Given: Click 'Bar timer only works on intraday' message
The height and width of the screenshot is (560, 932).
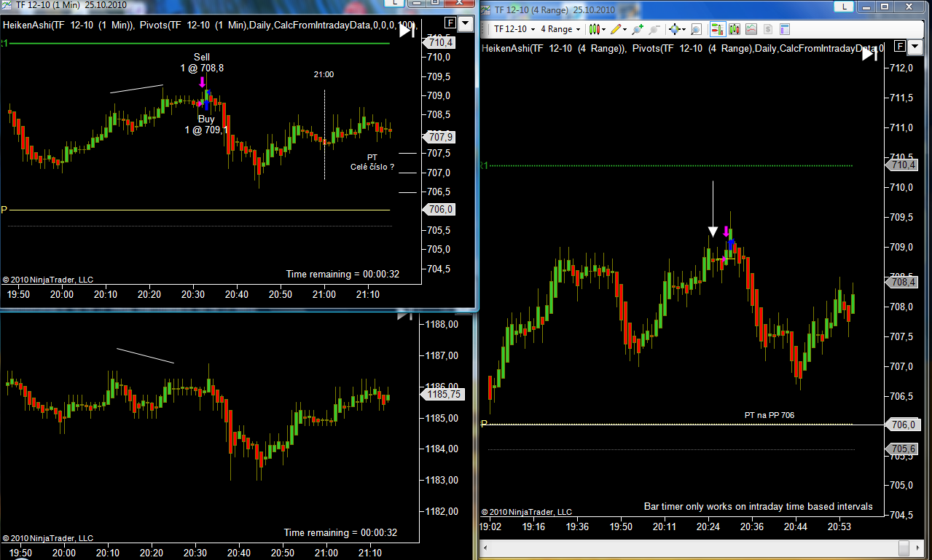Looking at the screenshot, I should [x=758, y=506].
